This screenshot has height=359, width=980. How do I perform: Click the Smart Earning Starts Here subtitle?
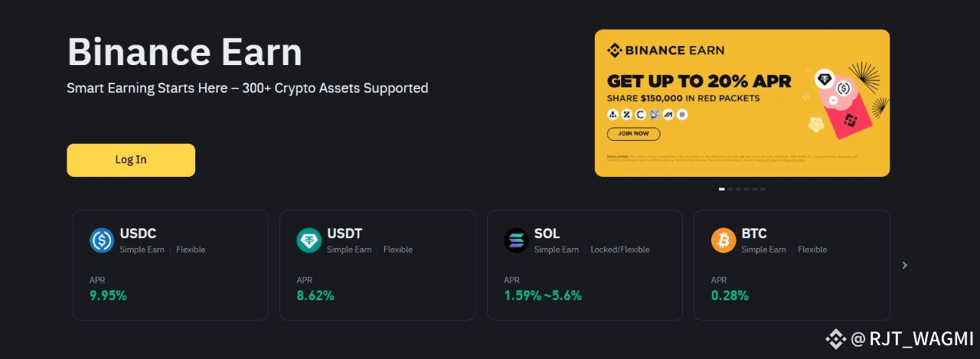coord(247,88)
